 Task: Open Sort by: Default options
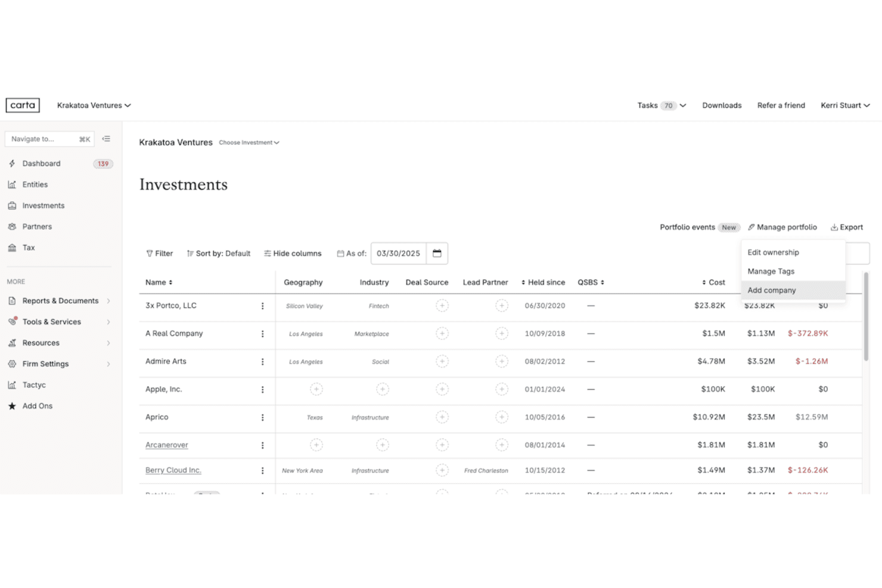pos(219,253)
